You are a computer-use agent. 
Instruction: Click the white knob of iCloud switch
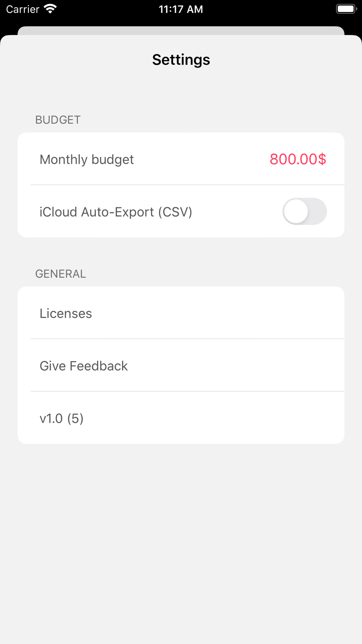point(296,211)
